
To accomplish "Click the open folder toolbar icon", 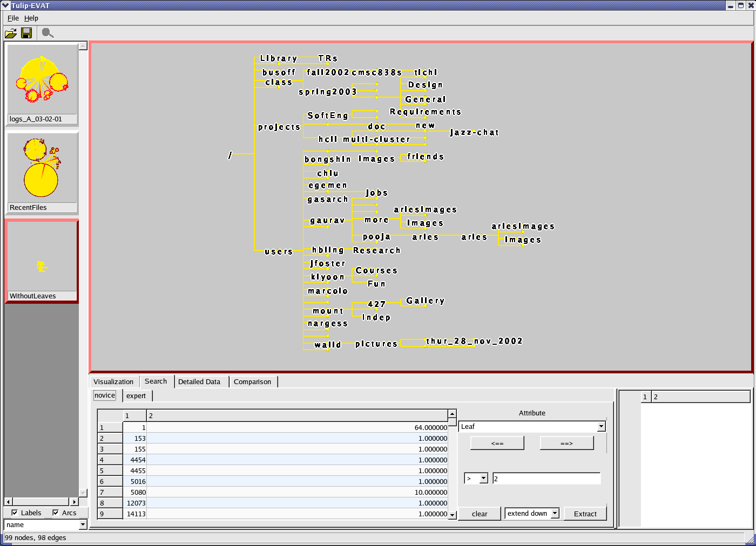I will click(11, 33).
